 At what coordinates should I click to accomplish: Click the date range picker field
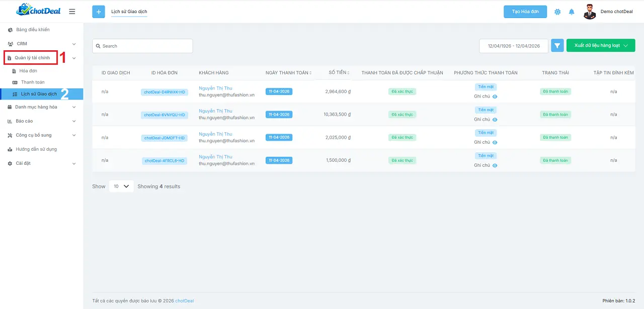coord(513,46)
